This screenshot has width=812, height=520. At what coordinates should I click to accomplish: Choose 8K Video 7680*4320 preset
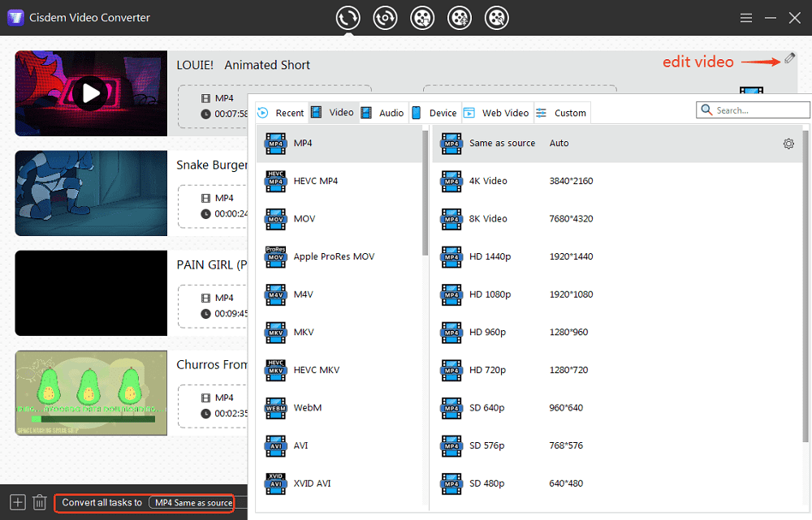(x=617, y=219)
